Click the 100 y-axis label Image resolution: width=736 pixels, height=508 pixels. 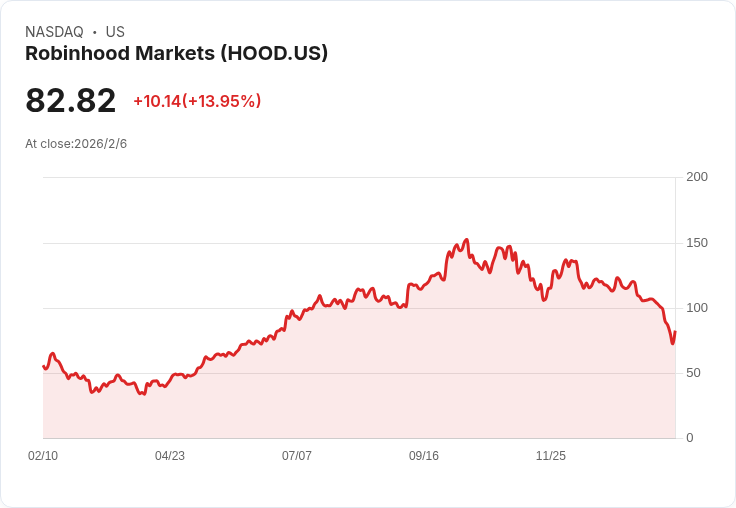click(697, 308)
